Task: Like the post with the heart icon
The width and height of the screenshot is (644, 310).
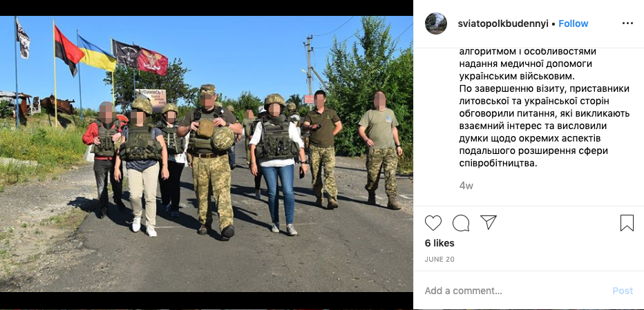Action: 433,223
